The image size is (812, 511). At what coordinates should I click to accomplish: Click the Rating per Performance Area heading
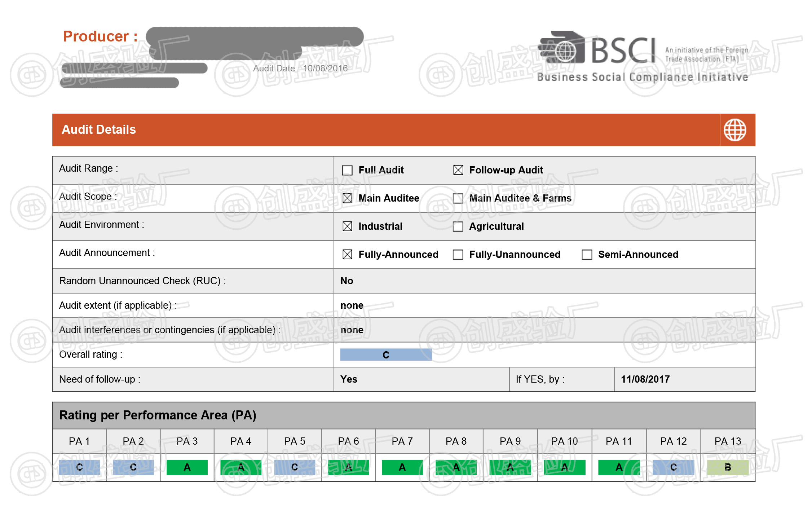(158, 415)
